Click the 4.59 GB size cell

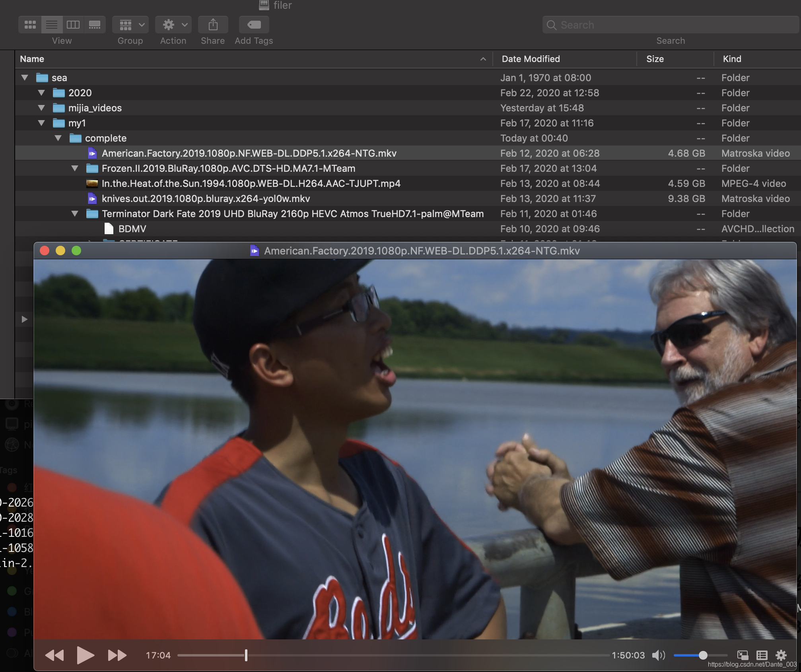[686, 183]
